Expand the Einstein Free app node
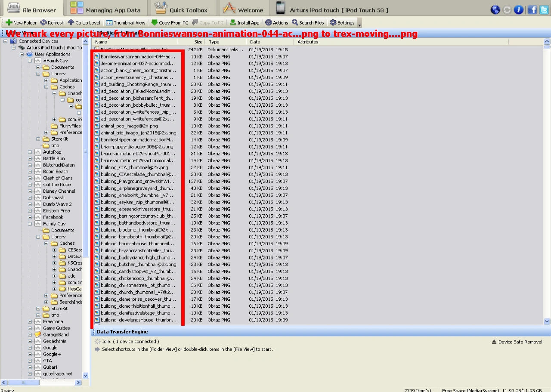The height and width of the screenshot is (392, 551). [30, 211]
